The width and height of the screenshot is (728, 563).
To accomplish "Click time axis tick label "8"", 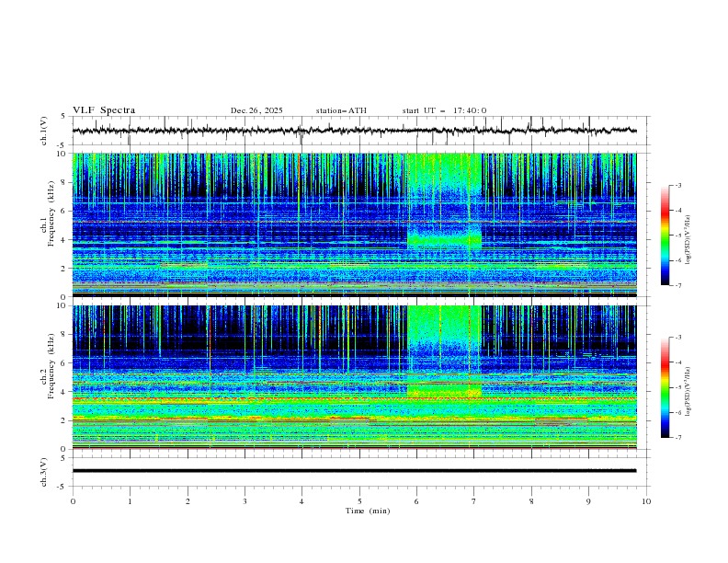I will (531, 501).
